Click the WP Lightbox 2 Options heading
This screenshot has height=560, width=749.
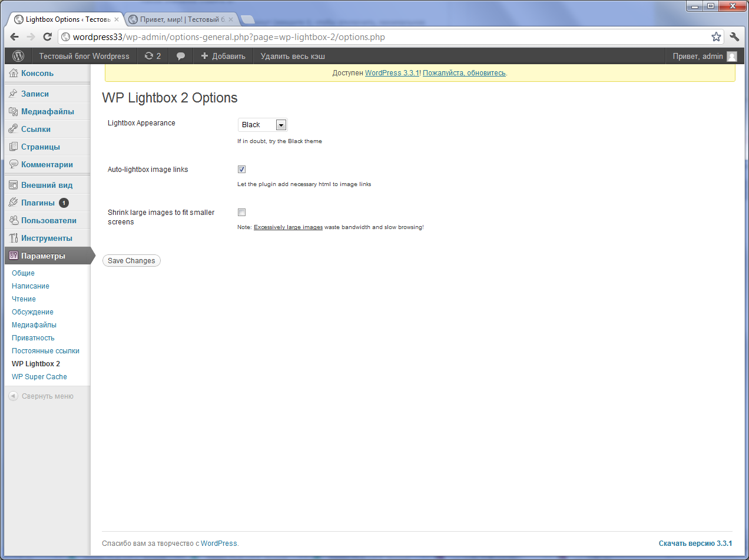pyautogui.click(x=170, y=98)
